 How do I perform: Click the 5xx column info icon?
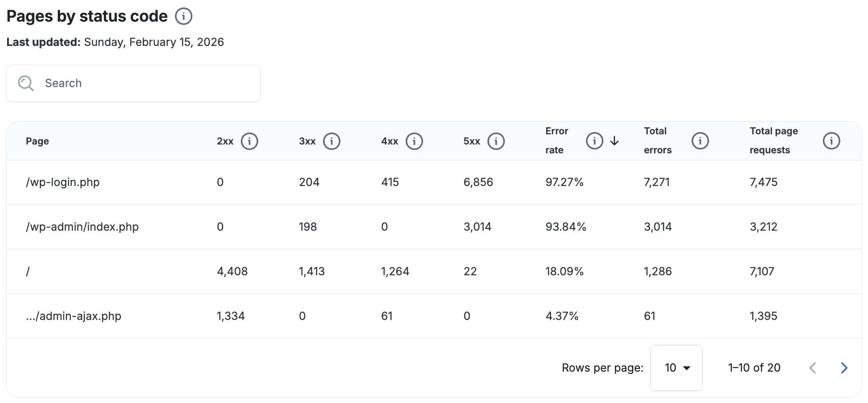496,141
